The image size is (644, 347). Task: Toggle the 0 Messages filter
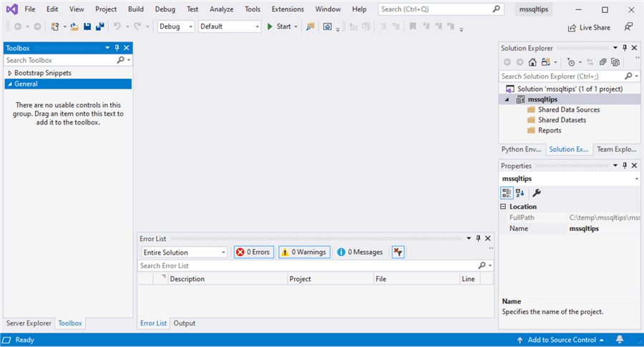point(360,252)
